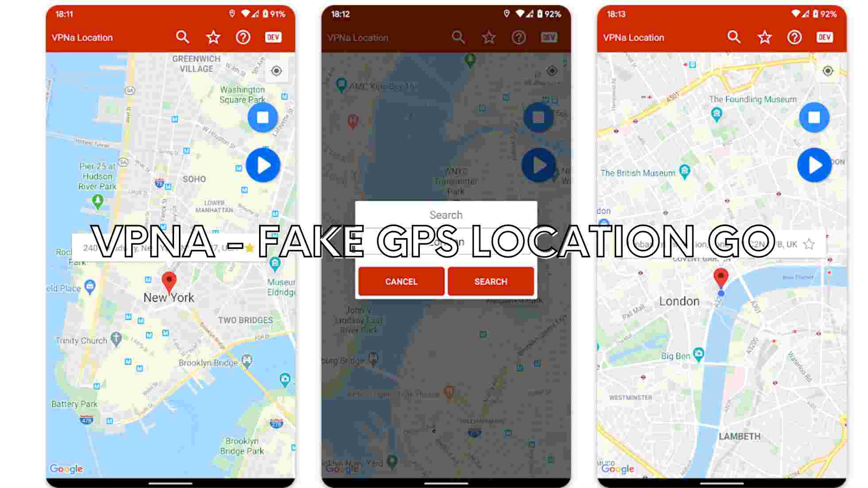The height and width of the screenshot is (488, 868).
Task: Click the CANCEL button in dialog
Action: [x=401, y=281]
